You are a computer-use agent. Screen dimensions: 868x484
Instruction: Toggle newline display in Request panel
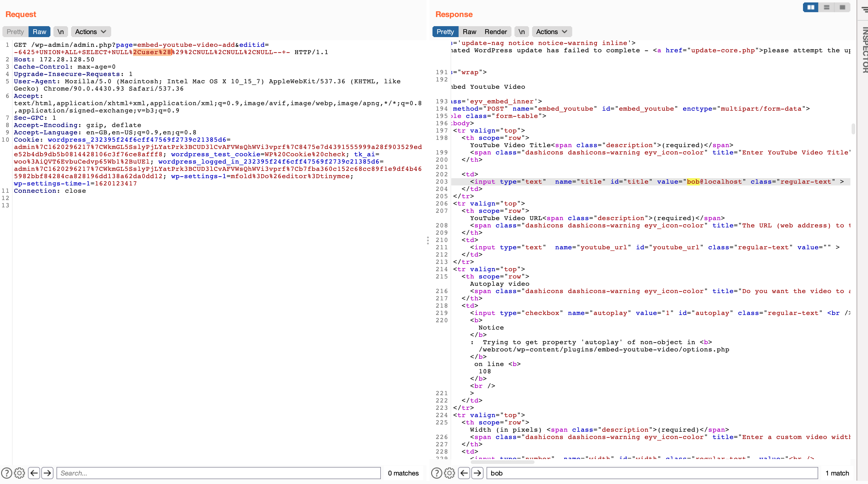point(61,32)
